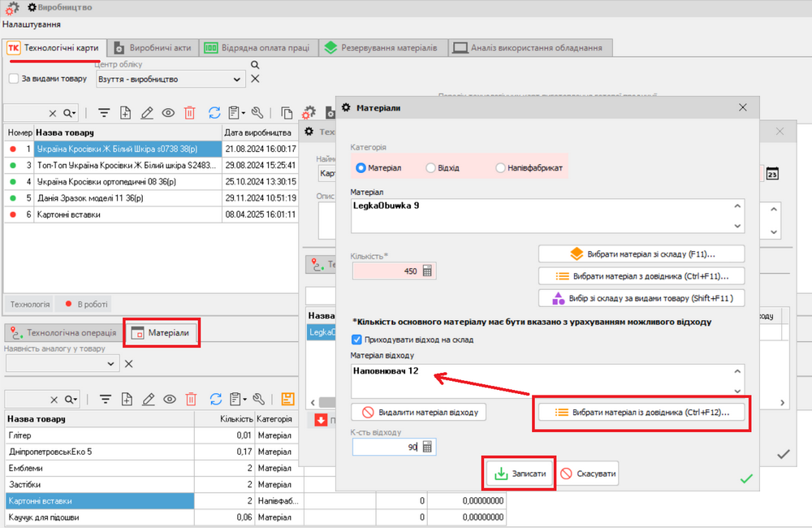Uncheck Приходувати відхід на склад checkbox

point(357,340)
